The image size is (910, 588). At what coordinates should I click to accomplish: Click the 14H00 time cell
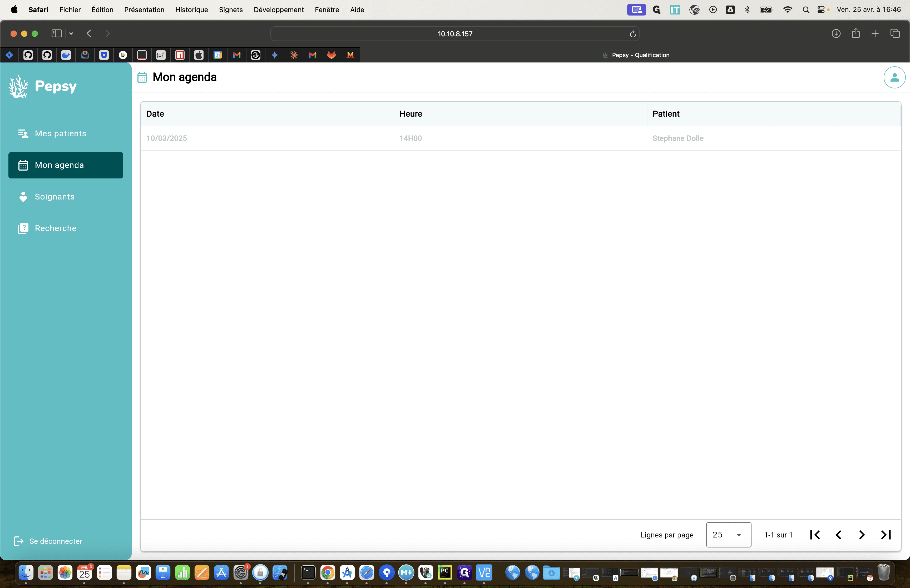(411, 138)
